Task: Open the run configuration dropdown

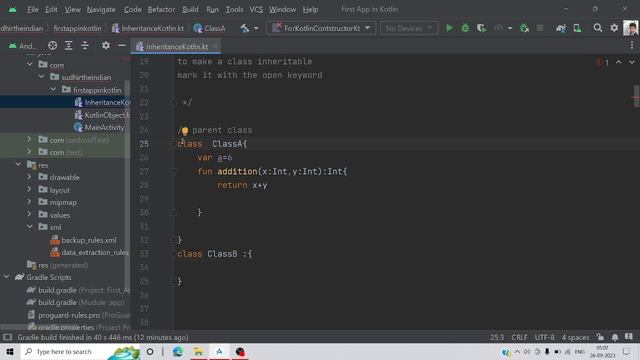Action: [321, 28]
